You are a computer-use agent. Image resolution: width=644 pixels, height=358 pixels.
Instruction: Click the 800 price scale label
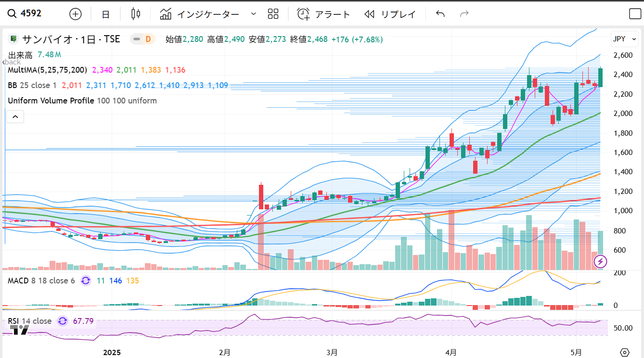[x=619, y=230]
